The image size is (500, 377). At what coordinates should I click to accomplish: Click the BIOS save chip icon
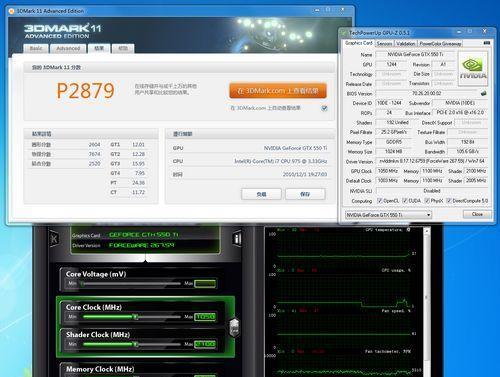point(484,93)
